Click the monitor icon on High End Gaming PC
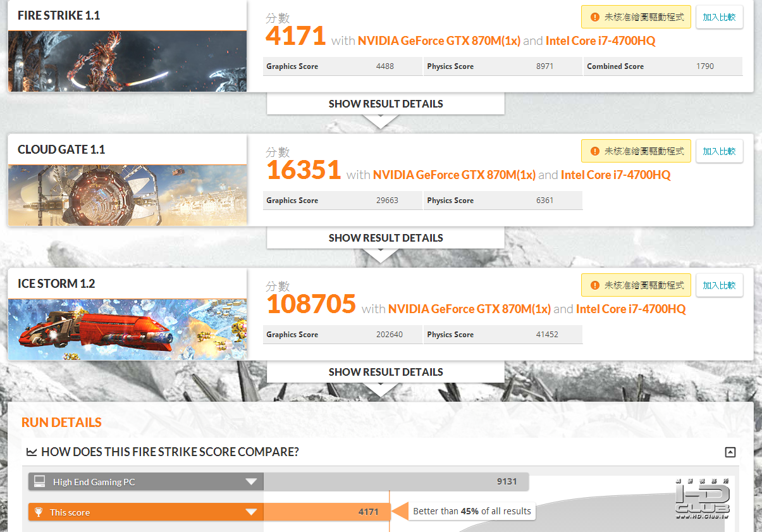The height and width of the screenshot is (532, 762). point(39,481)
